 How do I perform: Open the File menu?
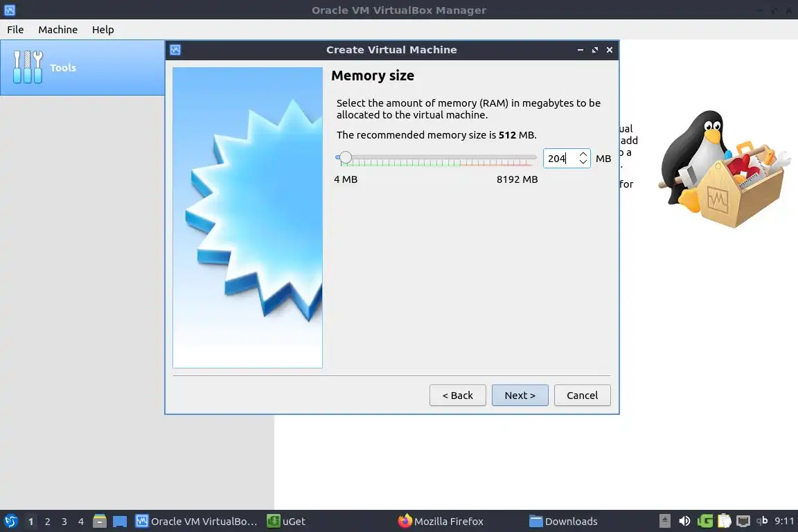(15, 30)
